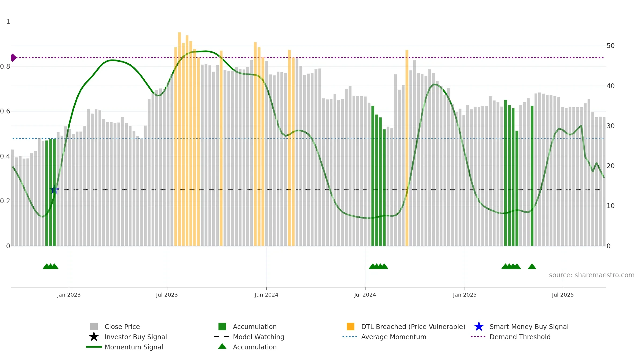The image size is (644, 362).
Task: Click the tallest orange bar after Jul 2023
Action: 180,139
